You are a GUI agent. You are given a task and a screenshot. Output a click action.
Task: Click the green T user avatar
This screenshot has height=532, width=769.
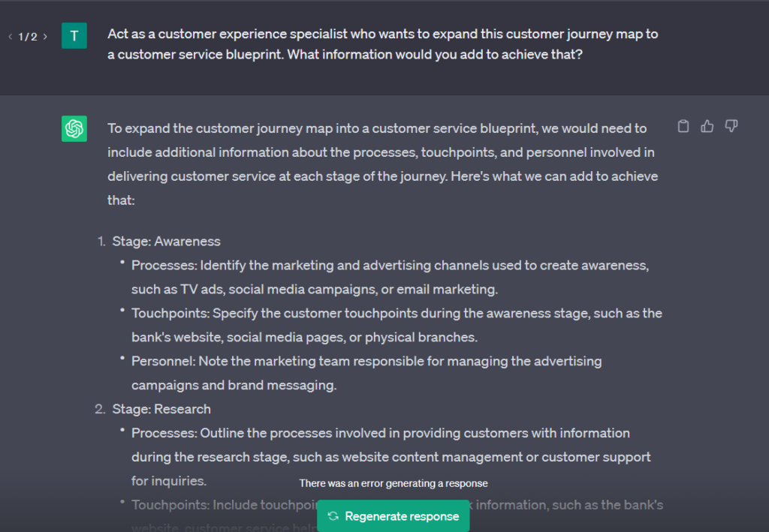pyautogui.click(x=74, y=36)
